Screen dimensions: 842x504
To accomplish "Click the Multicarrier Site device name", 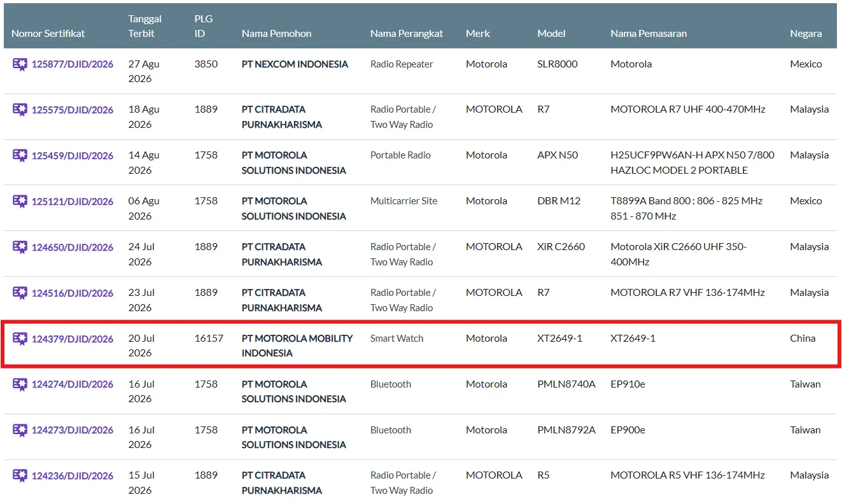I will 404,201.
